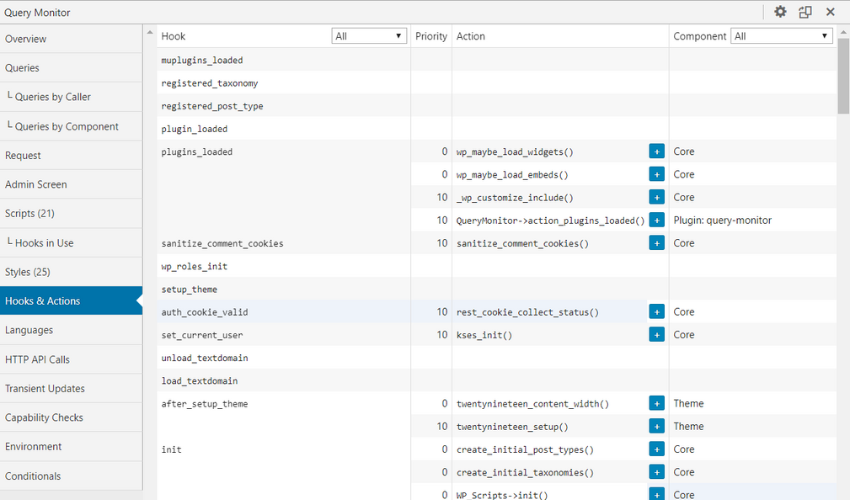Click the registered_post_type hook name
Image resolution: width=850 pixels, height=500 pixels.
(x=212, y=106)
